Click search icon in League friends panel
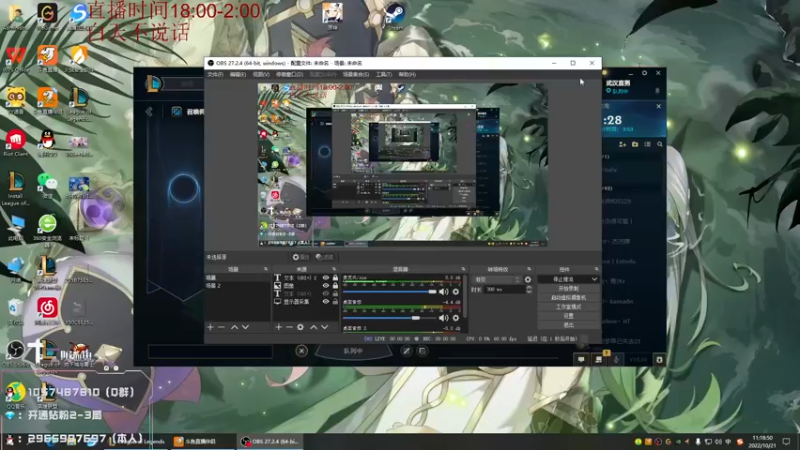 point(660,144)
